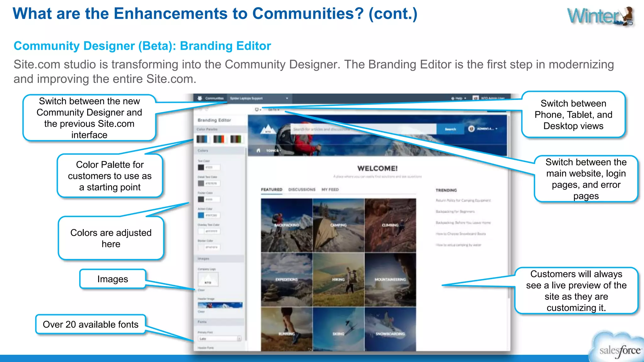Edit the Overlay Text Color hex field
This screenshot has width=644, height=362.
(x=212, y=231)
